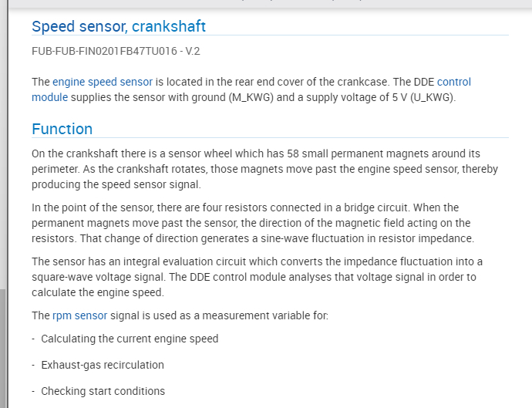The width and height of the screenshot is (532, 408).
Task: Click 'Calculating the current engine speed' bullet
Action: coord(130,339)
